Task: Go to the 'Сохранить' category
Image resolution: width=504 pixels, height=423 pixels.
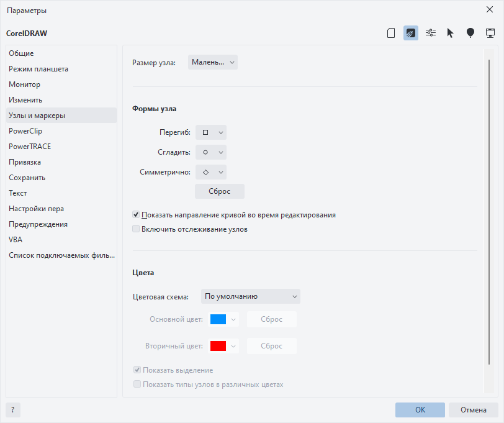Action: pyautogui.click(x=61, y=177)
